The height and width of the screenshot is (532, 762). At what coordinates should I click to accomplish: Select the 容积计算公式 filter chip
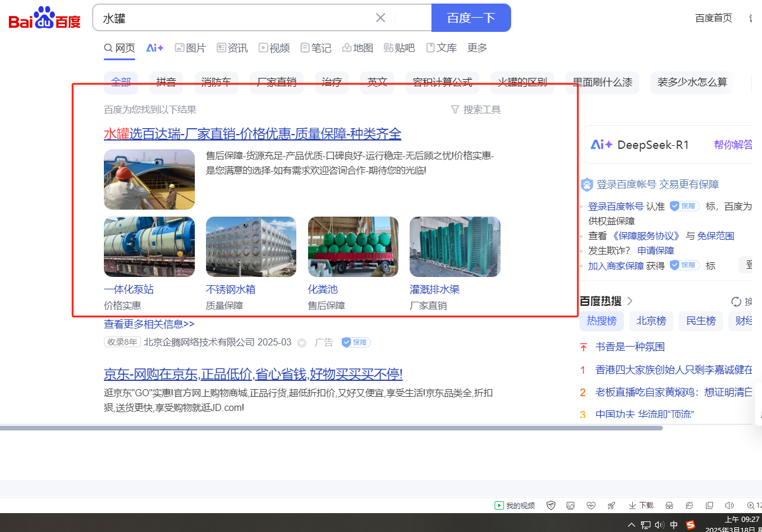tap(442, 83)
